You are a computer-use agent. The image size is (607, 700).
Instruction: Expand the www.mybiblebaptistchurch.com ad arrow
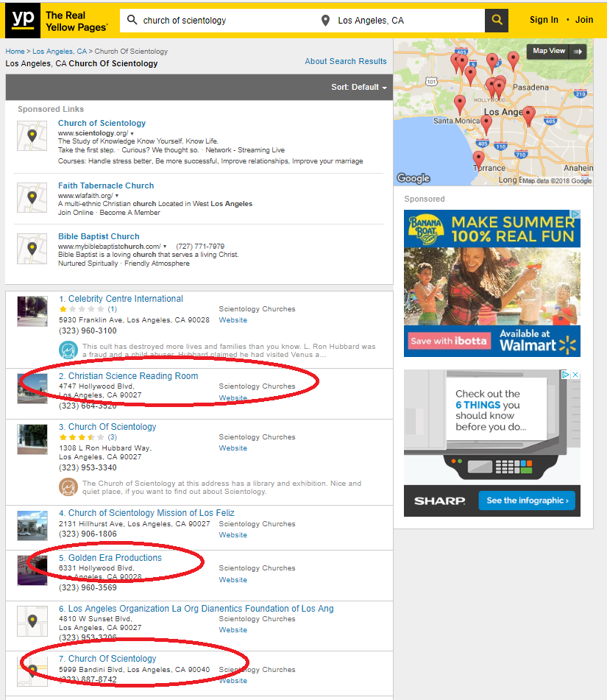tap(165, 247)
